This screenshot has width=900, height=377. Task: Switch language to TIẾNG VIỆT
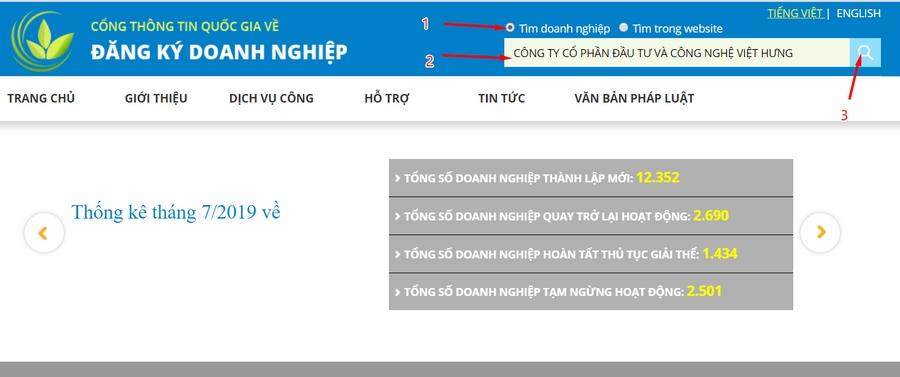(x=795, y=13)
